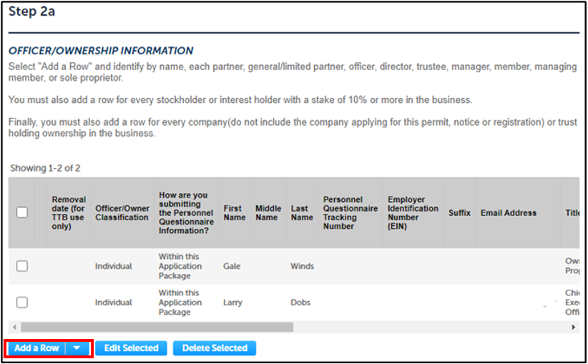The width and height of the screenshot is (588, 364).
Task: Open the Add a Row dropdown arrow
Action: point(77,348)
